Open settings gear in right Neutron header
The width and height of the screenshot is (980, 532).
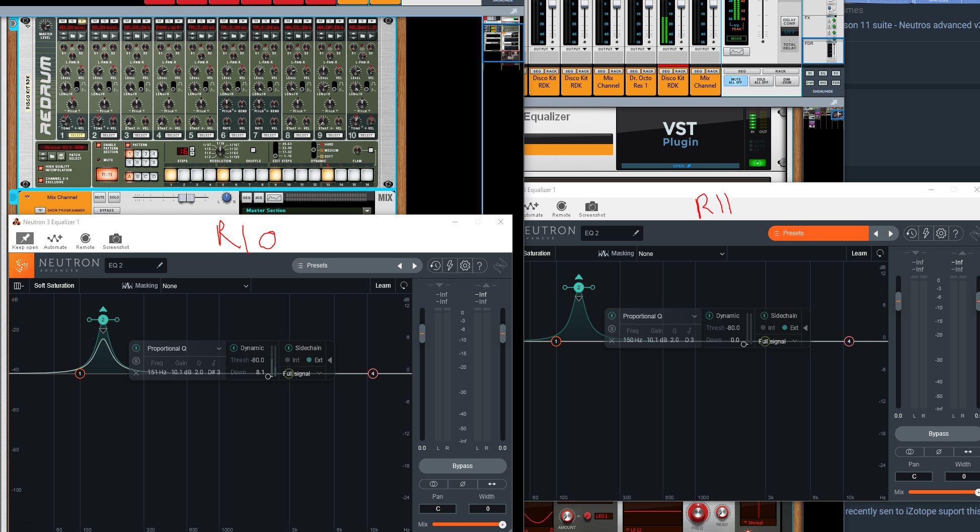coord(941,233)
